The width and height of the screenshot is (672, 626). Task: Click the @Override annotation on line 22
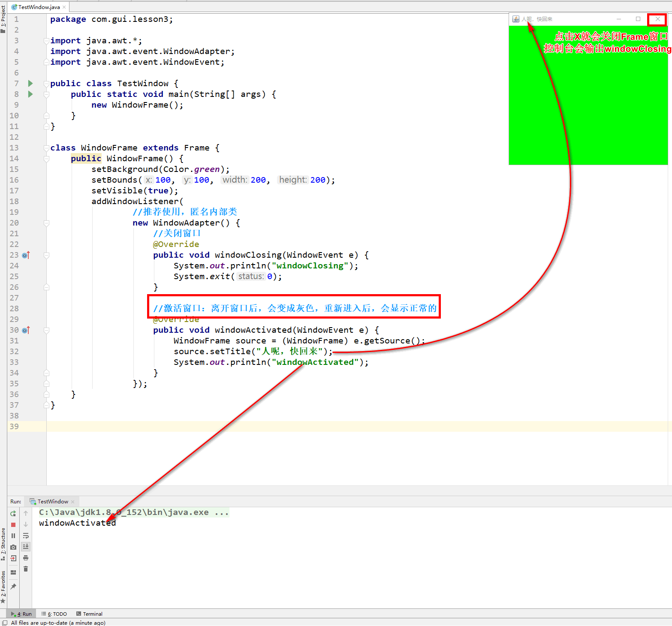(x=176, y=244)
